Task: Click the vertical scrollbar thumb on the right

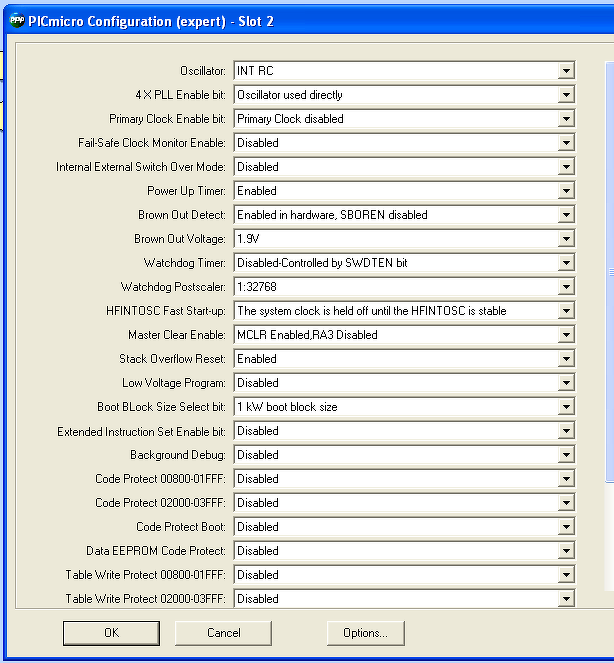Action: 610,272
